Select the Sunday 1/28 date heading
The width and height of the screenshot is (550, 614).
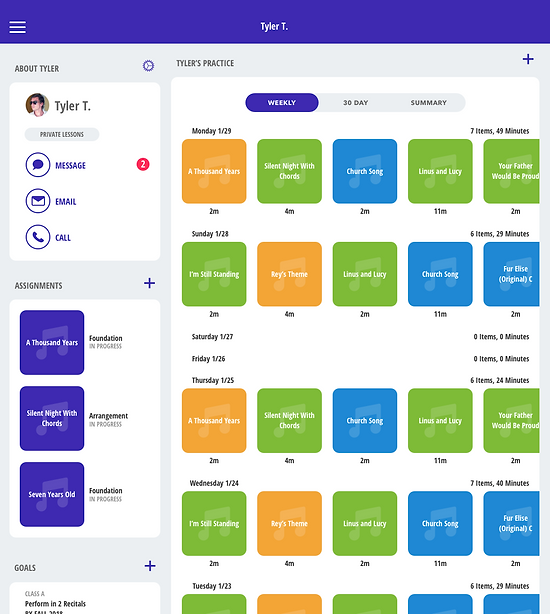(210, 234)
